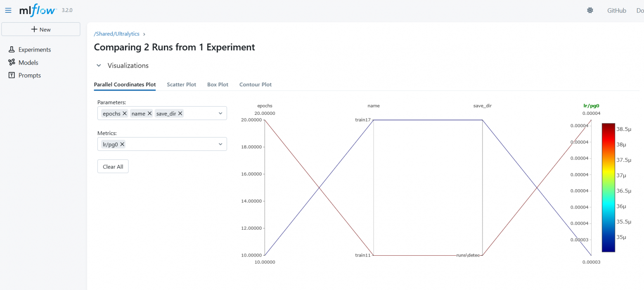
Task: Collapse the Visualizations section
Action: click(x=99, y=66)
